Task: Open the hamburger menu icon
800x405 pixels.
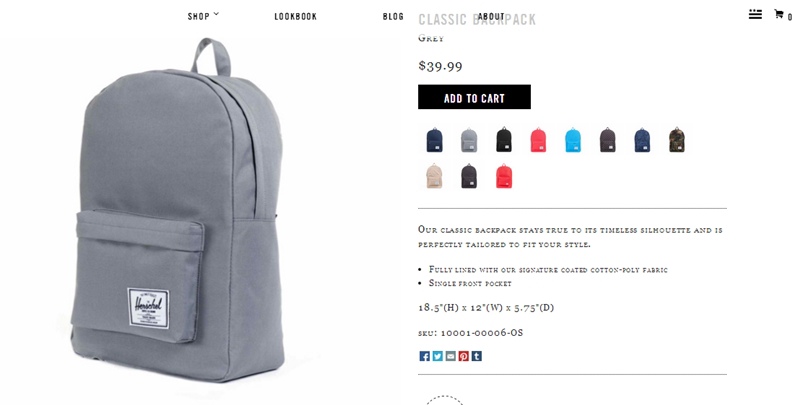Action: point(755,14)
